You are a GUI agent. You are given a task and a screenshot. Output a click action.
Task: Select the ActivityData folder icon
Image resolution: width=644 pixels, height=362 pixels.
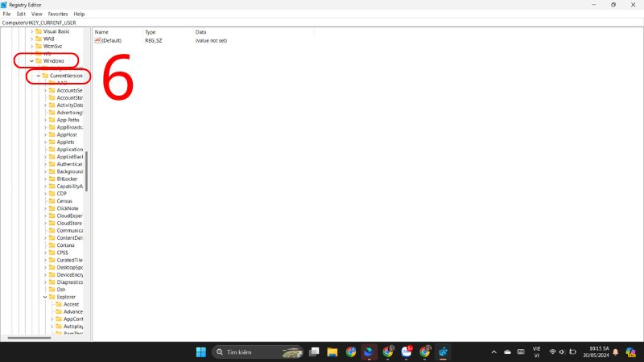(x=52, y=105)
